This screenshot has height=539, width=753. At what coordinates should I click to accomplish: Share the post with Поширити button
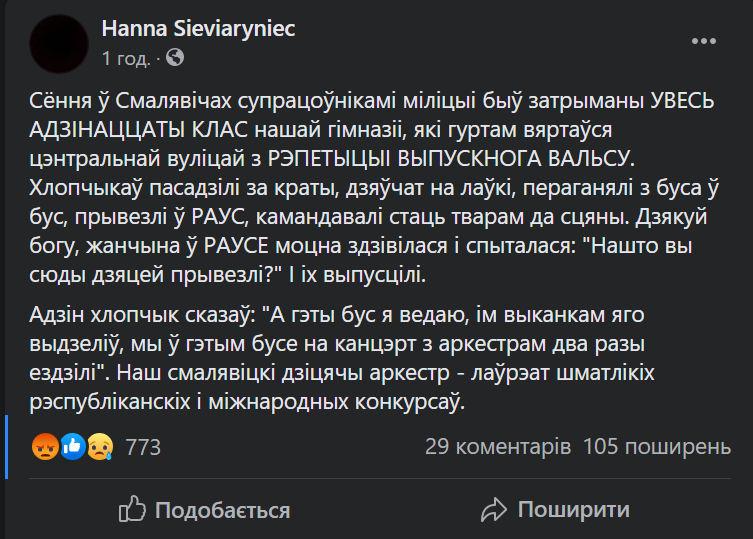[x=555, y=510]
